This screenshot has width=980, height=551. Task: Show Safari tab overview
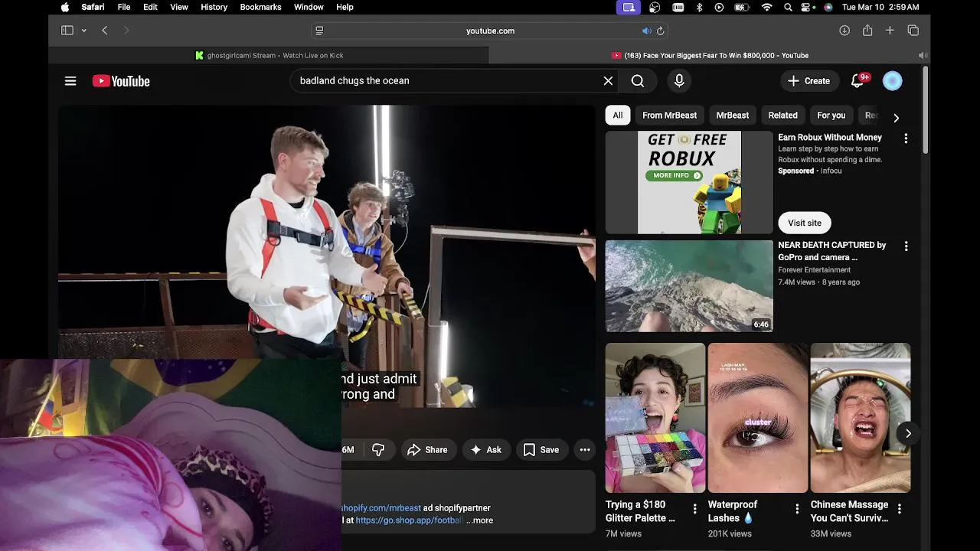(913, 31)
